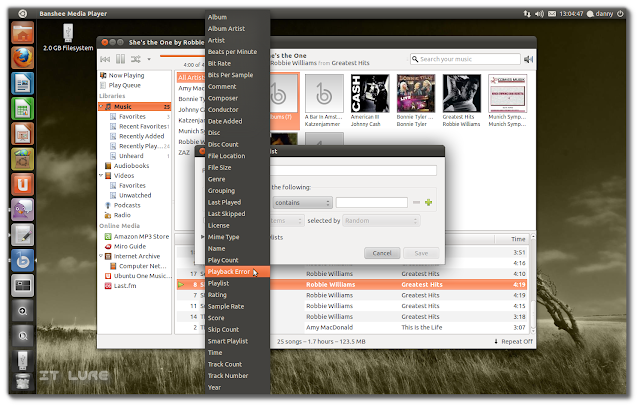Collapse the Internet Archive expander

click(101, 256)
